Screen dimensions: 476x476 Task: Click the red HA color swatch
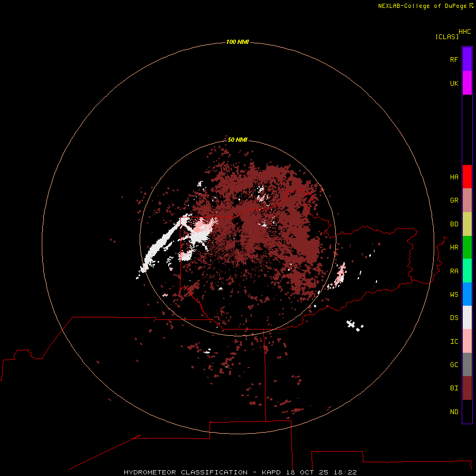467,177
